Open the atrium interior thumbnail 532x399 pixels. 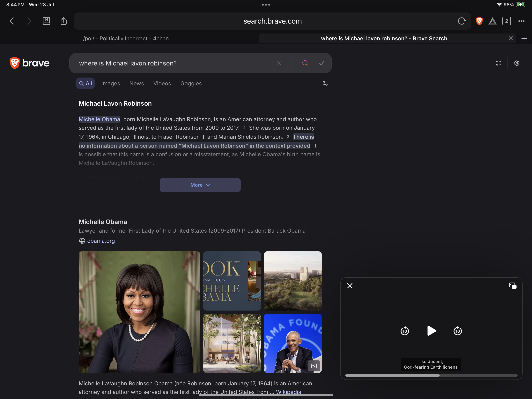coord(232,343)
